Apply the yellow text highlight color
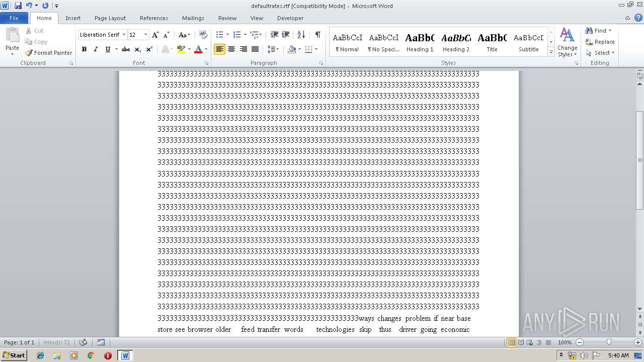Image resolution: width=644 pixels, height=362 pixels. 181,49
